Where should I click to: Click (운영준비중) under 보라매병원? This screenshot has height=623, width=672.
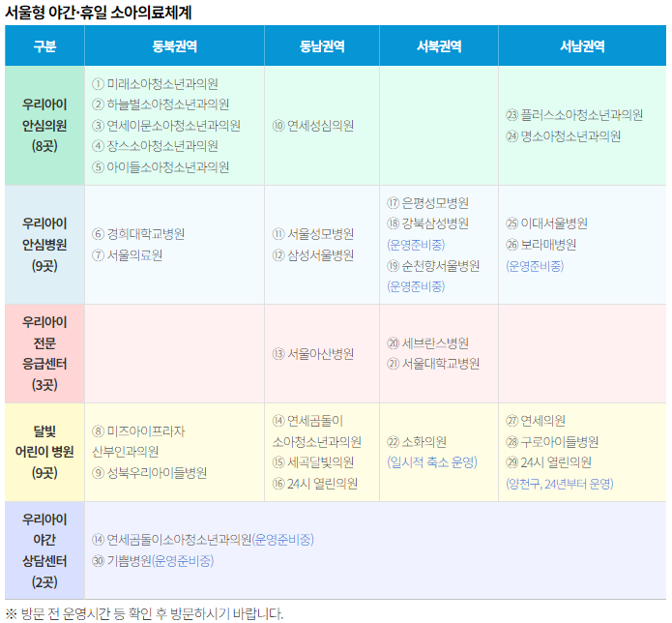click(x=535, y=266)
